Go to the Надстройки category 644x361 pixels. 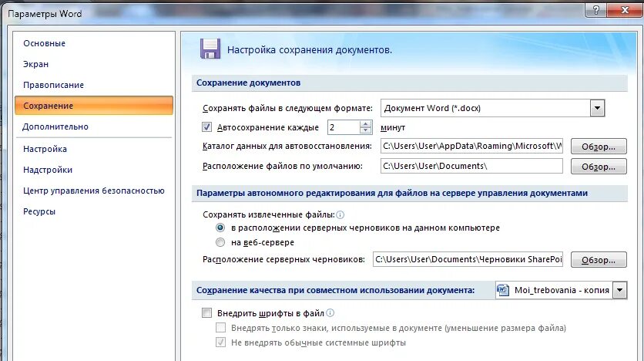(48, 170)
